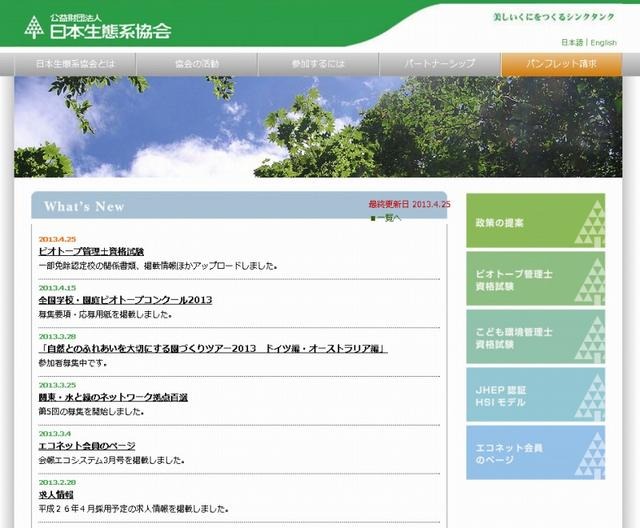The image size is (640, 528).
Task: Click the 2013.3.28 news date
Action: pyautogui.click(x=58, y=337)
